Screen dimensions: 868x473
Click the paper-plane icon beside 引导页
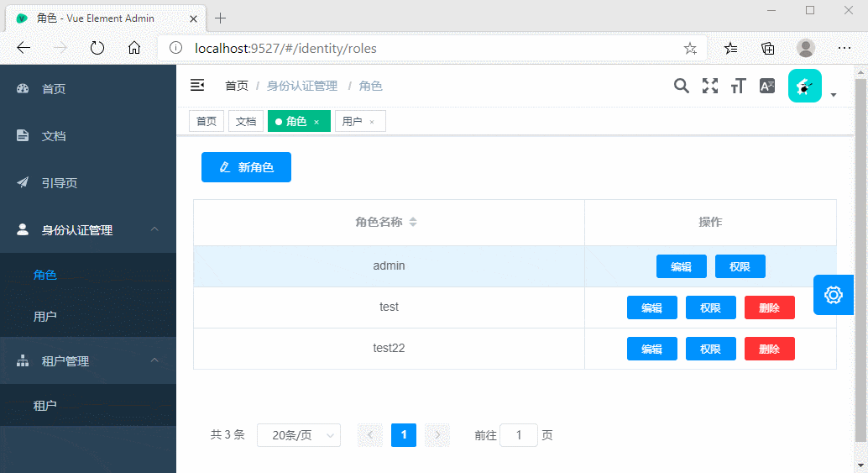(x=23, y=182)
